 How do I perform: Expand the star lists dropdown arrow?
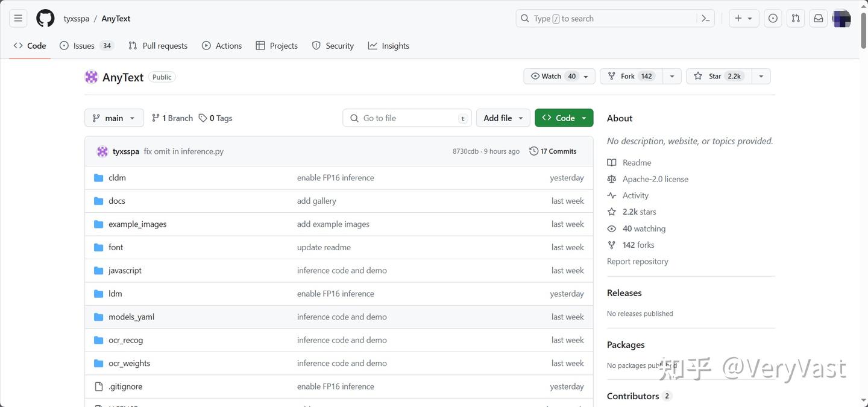point(761,77)
